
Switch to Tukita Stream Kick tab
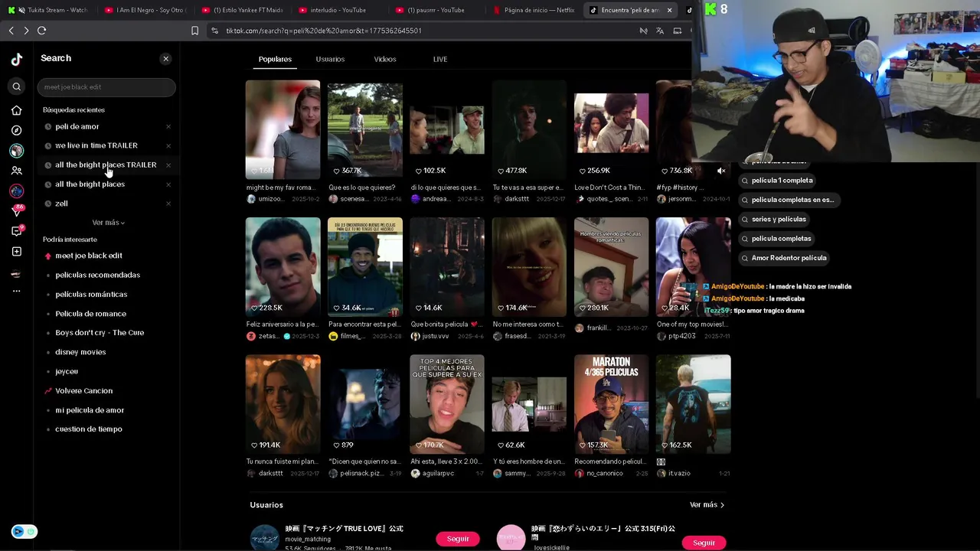pyautogui.click(x=49, y=10)
